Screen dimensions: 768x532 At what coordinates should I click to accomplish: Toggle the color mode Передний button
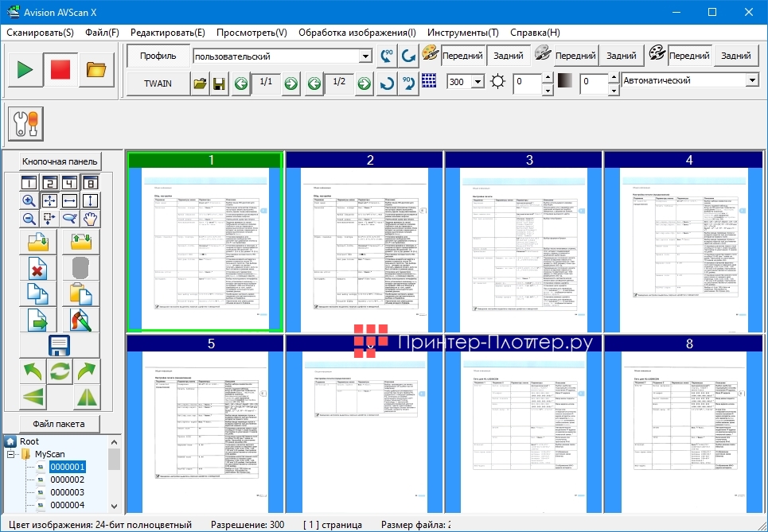coord(462,56)
